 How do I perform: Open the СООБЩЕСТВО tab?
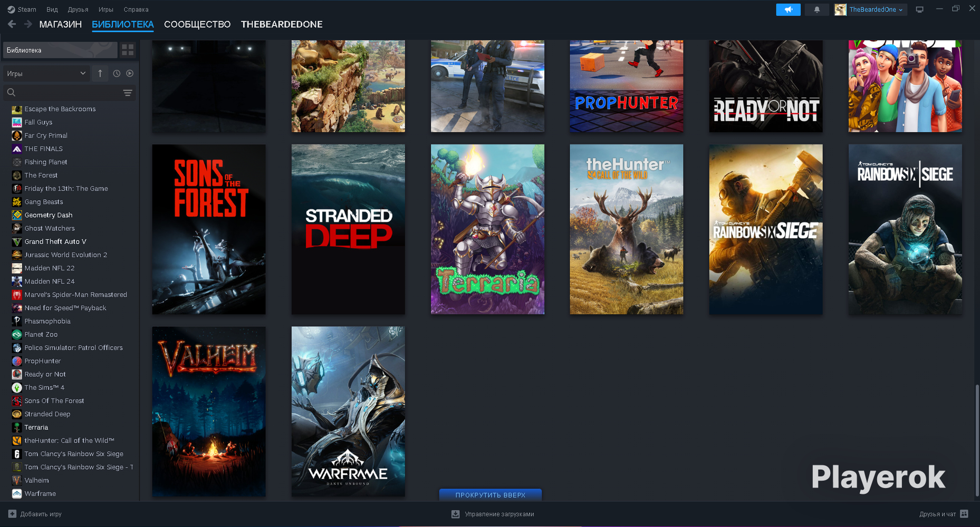tap(197, 24)
